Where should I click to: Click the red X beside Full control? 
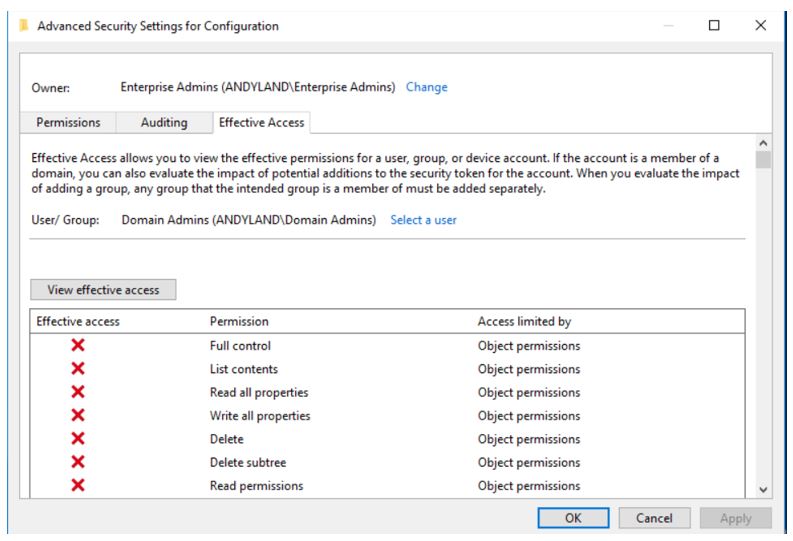(78, 345)
